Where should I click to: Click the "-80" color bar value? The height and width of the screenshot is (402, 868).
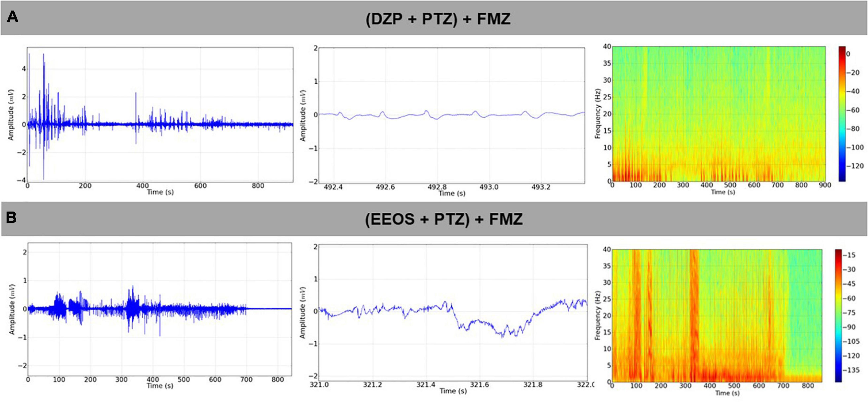(853, 129)
